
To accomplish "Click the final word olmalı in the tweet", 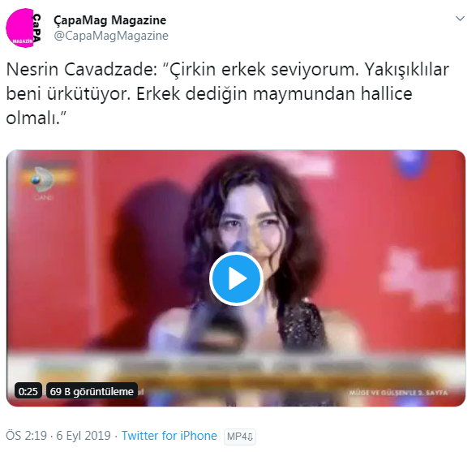I will pyautogui.click(x=32, y=118).
